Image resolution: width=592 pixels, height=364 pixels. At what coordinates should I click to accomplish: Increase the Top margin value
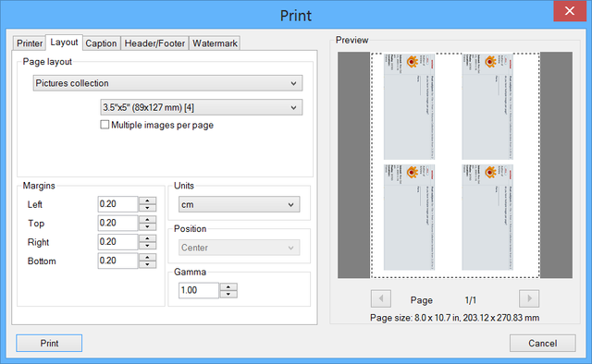tap(148, 220)
